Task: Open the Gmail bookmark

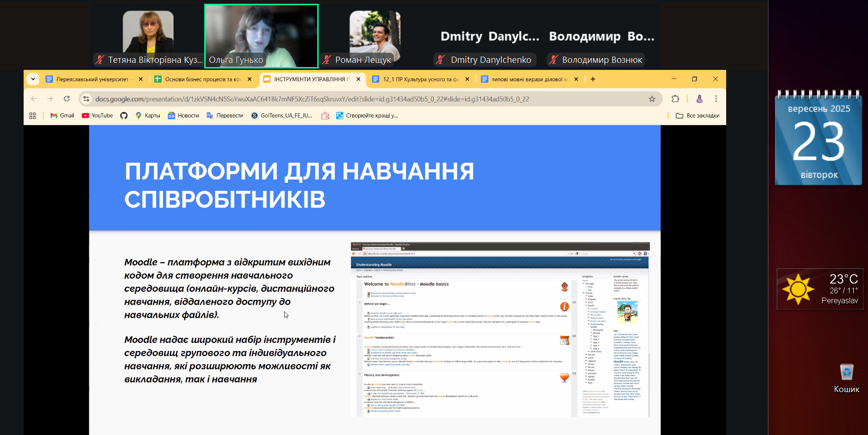Action: [62, 116]
